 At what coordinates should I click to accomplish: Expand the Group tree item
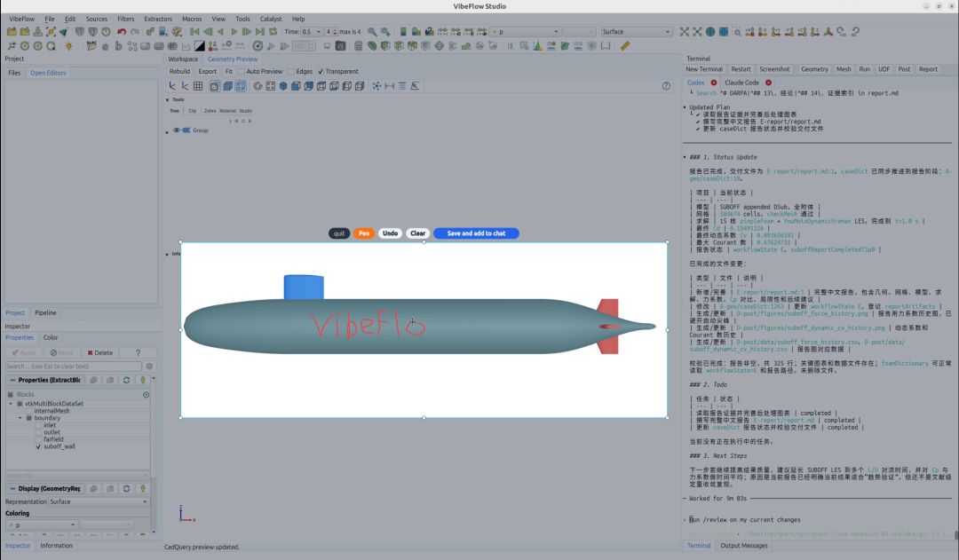(167, 130)
